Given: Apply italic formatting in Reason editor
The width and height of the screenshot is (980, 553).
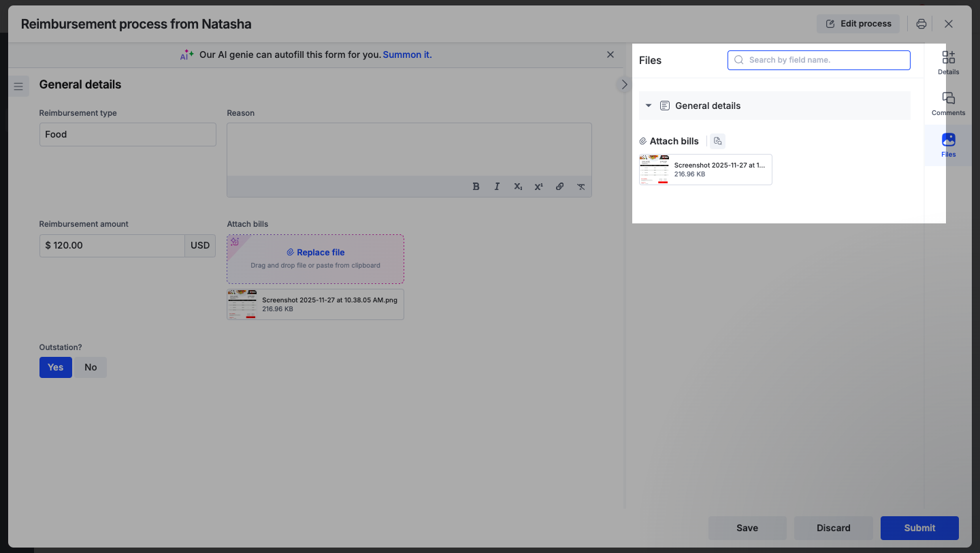Looking at the screenshot, I should [497, 187].
